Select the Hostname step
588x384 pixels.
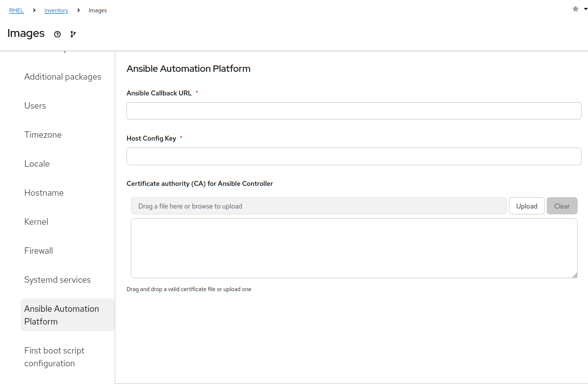click(x=44, y=193)
